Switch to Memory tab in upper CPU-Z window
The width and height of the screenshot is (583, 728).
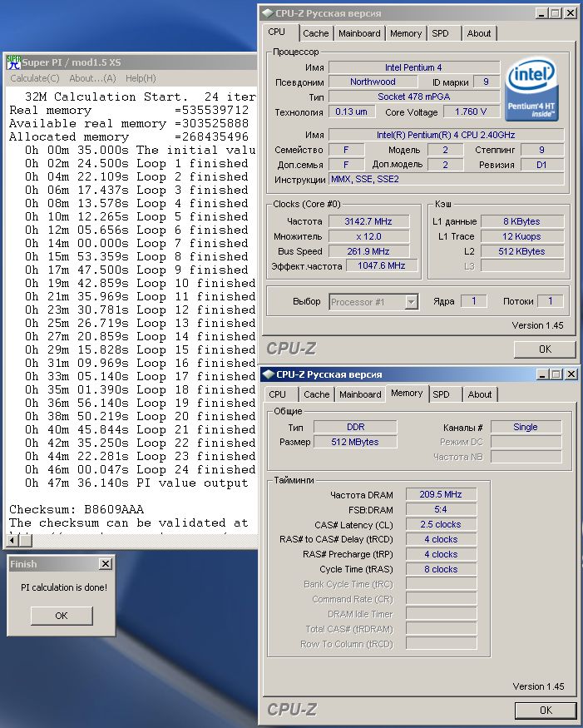(406, 33)
